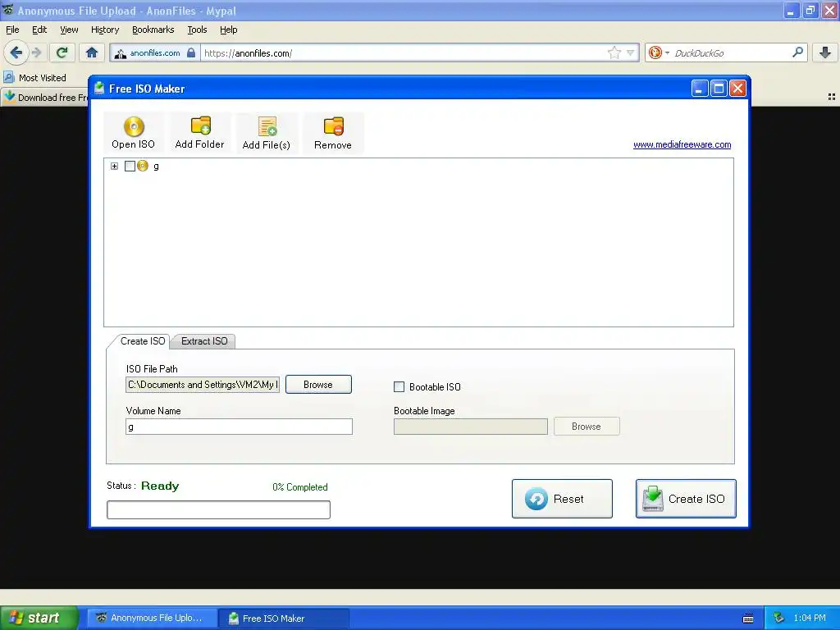The width and height of the screenshot is (840, 630).
Task: Click the keyboard icon in system tray
Action: click(748, 619)
